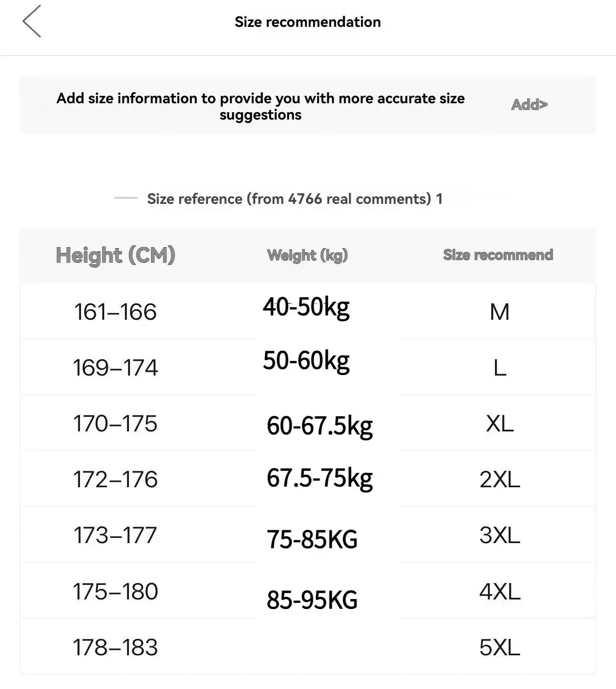
Task: Click the 40-50kg weight cell
Action: pyautogui.click(x=306, y=307)
